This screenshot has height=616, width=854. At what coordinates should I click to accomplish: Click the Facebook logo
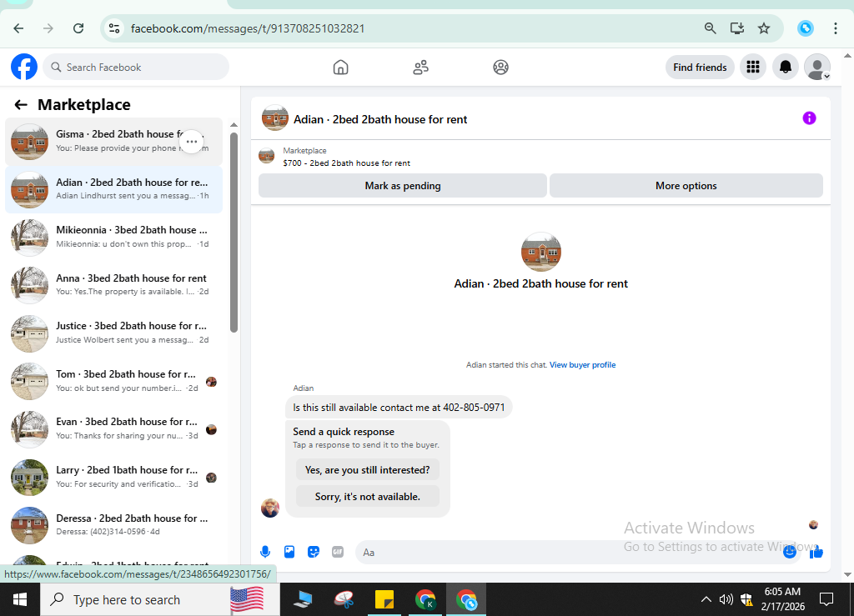coord(24,67)
